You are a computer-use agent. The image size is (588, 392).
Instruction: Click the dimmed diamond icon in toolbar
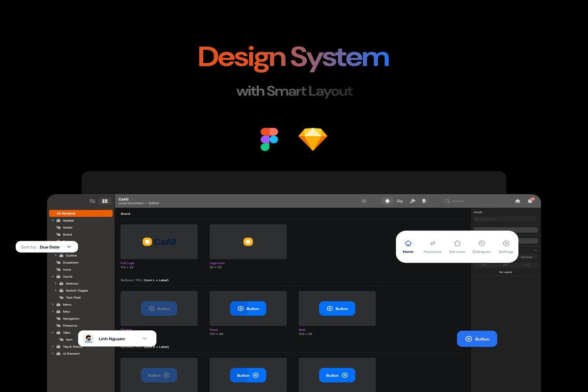tap(364, 201)
